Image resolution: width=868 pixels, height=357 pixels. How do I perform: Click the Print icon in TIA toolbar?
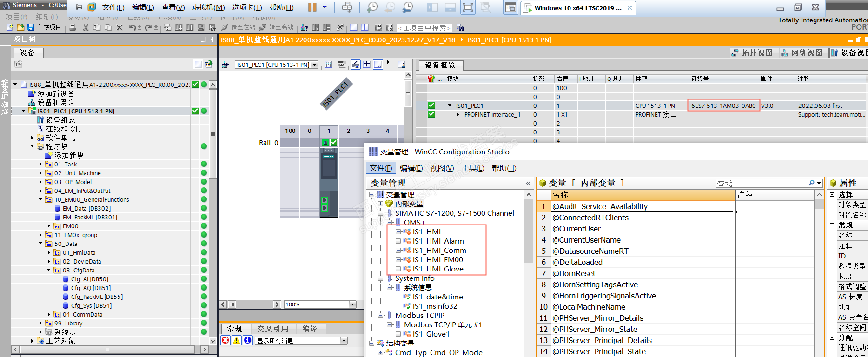click(x=73, y=27)
